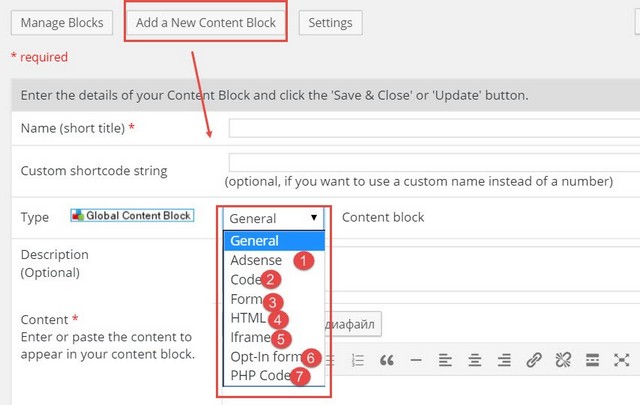Screen dimensions: 640x405
Task: Open the Type dropdown showing General
Action: click(273, 218)
